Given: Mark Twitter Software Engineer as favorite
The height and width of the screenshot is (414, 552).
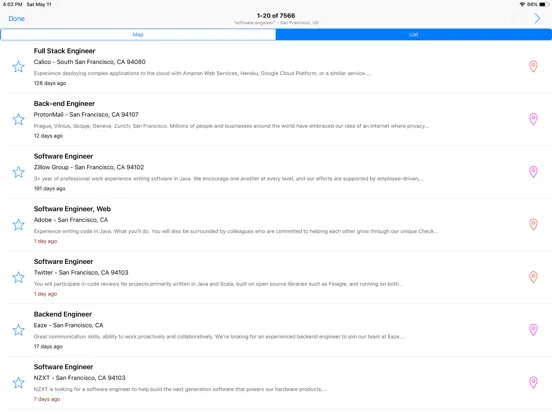Looking at the screenshot, I should coord(18,277).
